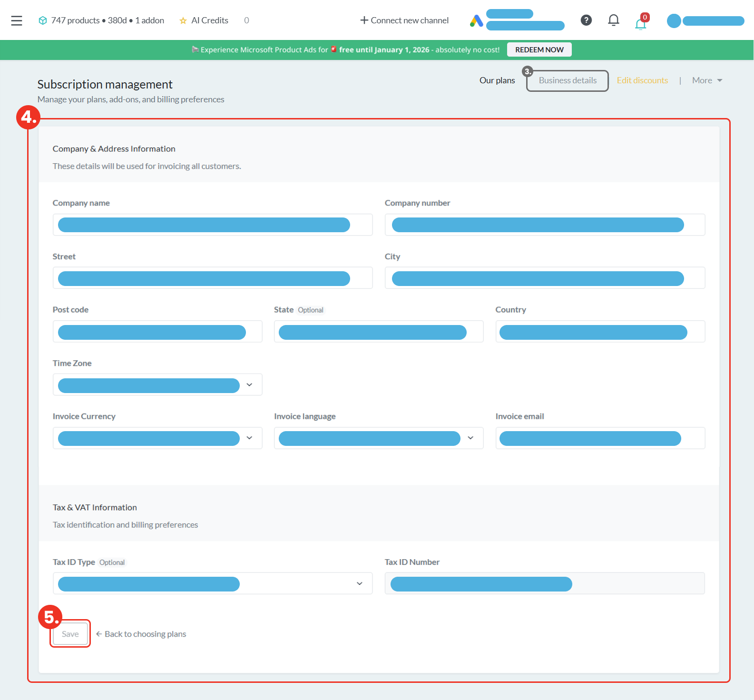The width and height of the screenshot is (754, 700).
Task: Expand the Time Zone dropdown
Action: tap(249, 385)
